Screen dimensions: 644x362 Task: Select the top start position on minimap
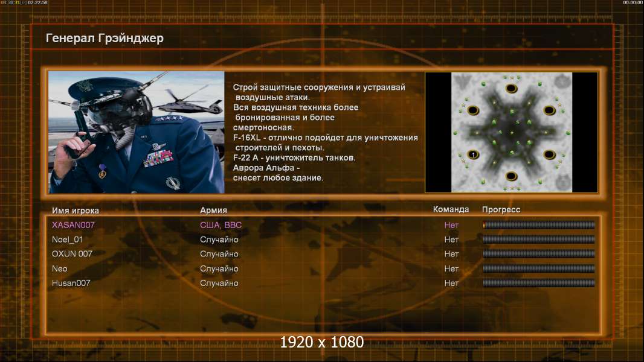click(x=511, y=89)
